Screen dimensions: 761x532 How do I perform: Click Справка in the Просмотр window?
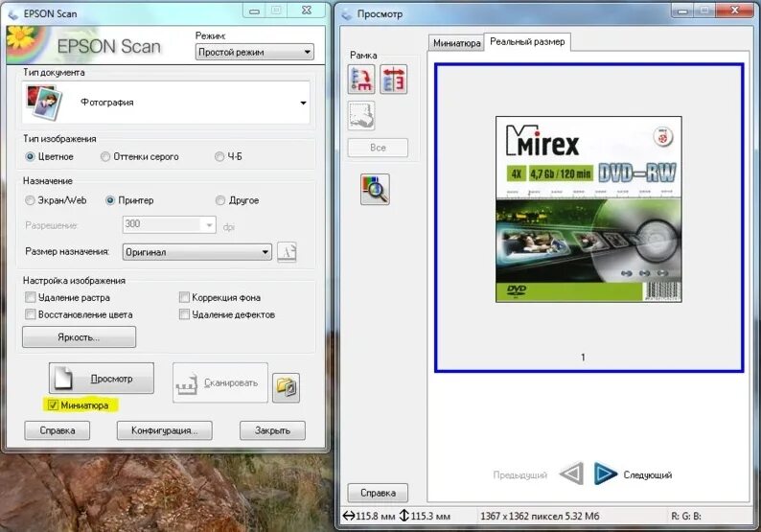pyautogui.click(x=378, y=493)
